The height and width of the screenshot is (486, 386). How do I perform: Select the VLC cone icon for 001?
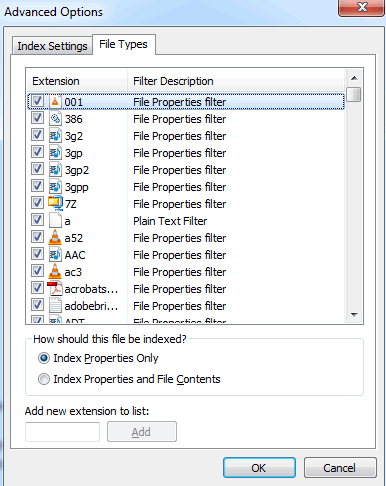[x=55, y=102]
